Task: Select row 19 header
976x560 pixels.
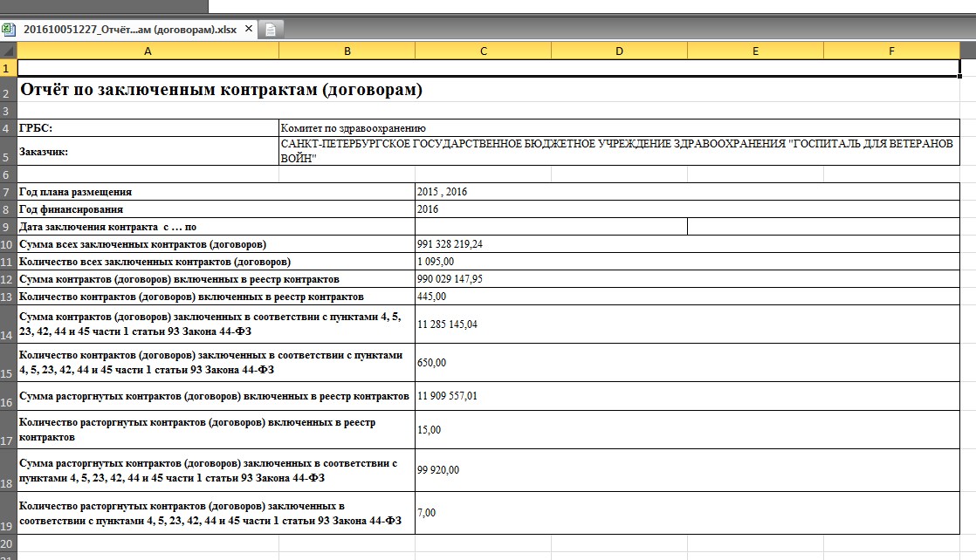Action: coord(8,513)
